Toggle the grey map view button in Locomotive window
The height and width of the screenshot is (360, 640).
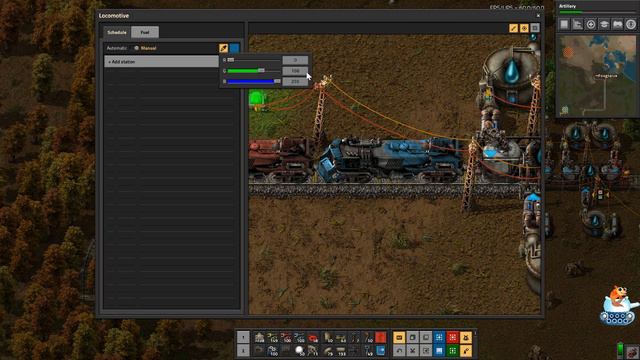tap(535, 28)
